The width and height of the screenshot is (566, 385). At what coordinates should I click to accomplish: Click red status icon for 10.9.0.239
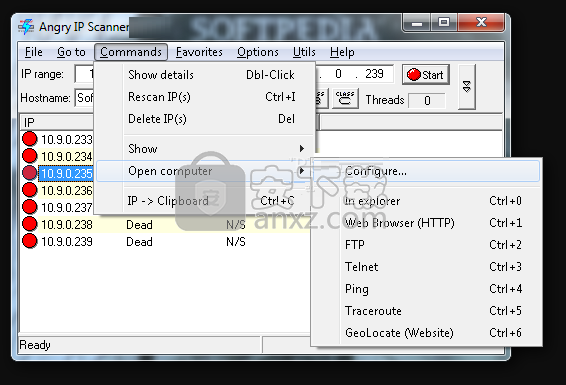pos(30,241)
